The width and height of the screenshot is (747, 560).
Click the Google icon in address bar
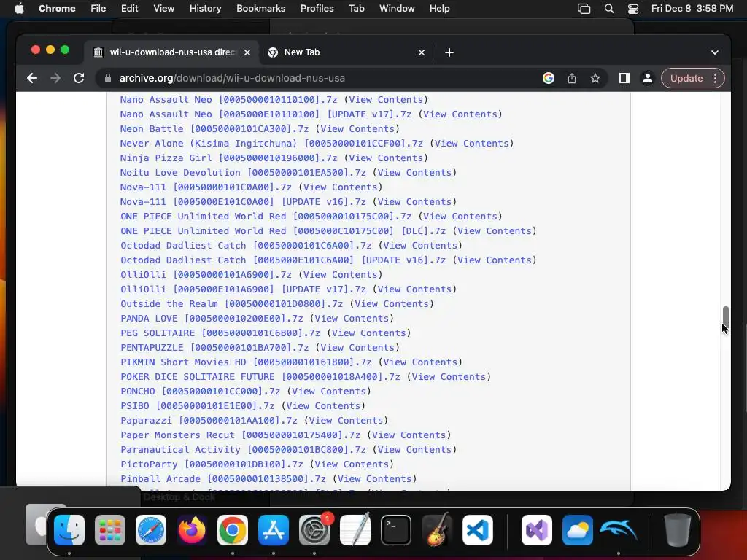pos(549,78)
